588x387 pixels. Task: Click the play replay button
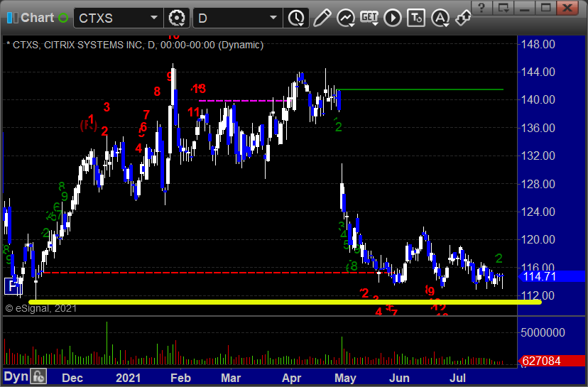coord(393,18)
